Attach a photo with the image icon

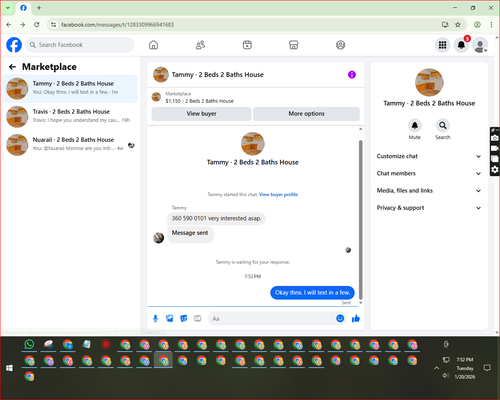click(170, 319)
